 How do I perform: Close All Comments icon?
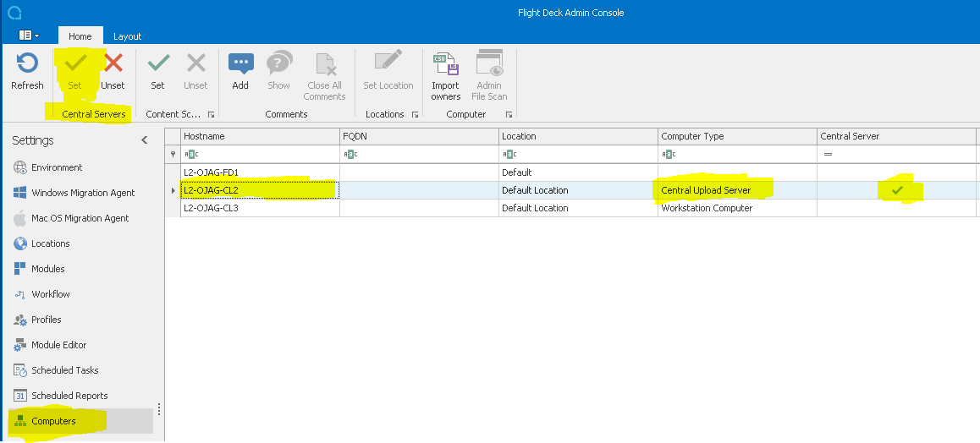tap(325, 64)
